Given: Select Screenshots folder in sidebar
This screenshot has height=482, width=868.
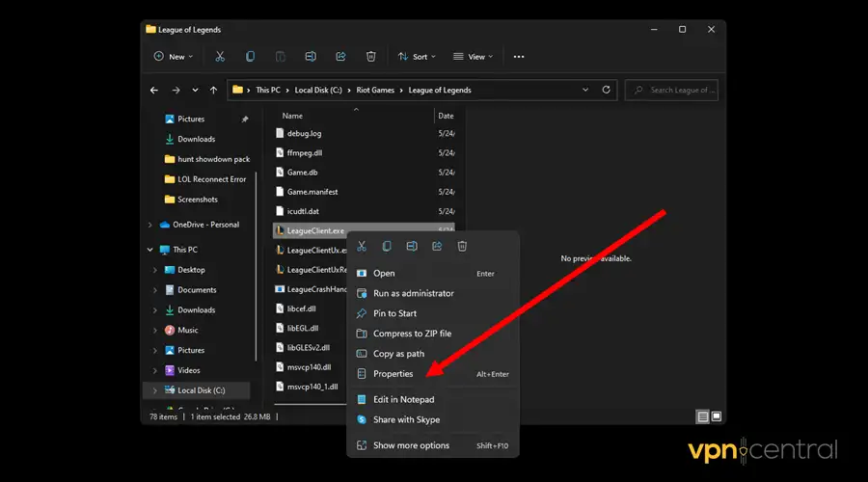Looking at the screenshot, I should point(191,200).
